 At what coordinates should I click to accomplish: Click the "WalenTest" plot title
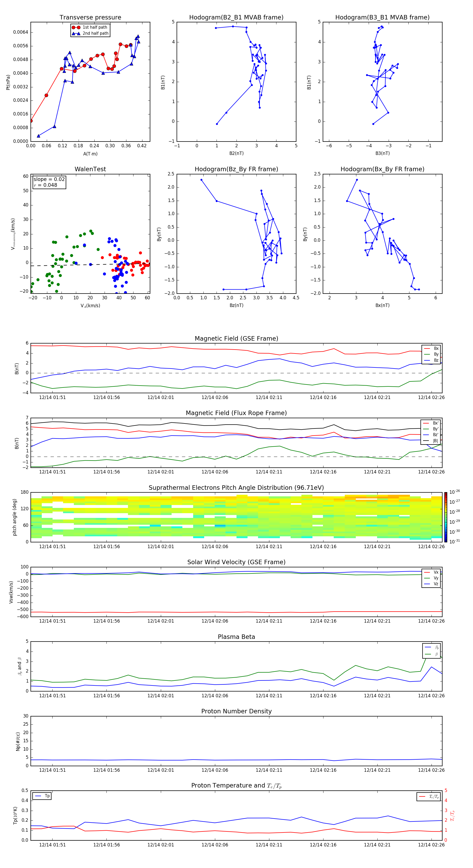click(x=90, y=169)
